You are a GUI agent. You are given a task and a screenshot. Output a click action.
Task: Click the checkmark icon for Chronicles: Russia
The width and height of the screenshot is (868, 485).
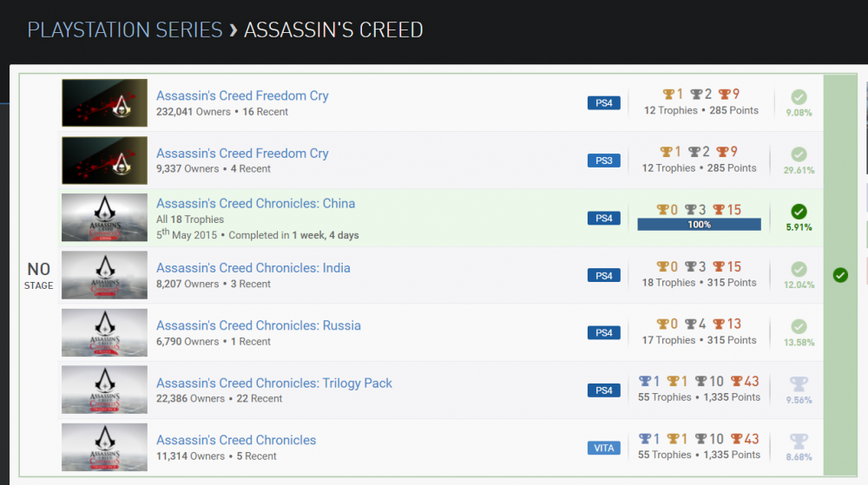(799, 327)
